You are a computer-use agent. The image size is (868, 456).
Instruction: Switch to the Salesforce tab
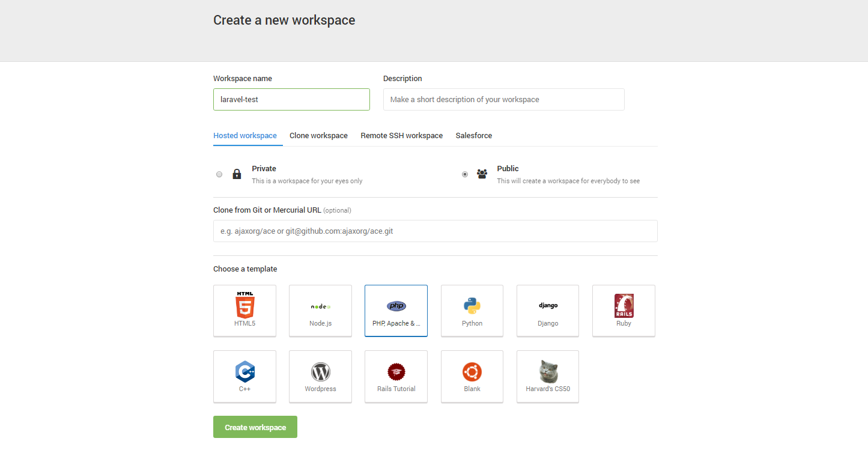pos(473,135)
